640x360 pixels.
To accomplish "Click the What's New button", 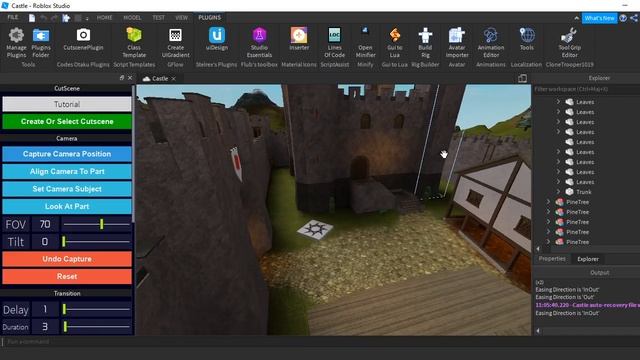I will (599, 18).
